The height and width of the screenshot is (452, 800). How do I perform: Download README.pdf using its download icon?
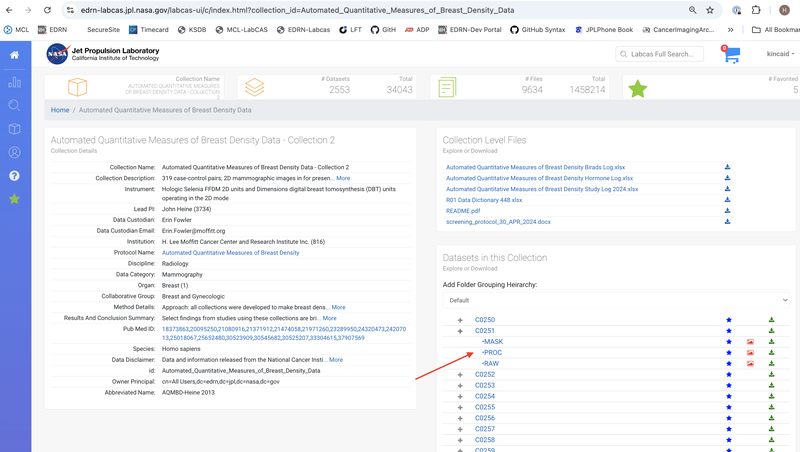point(727,211)
